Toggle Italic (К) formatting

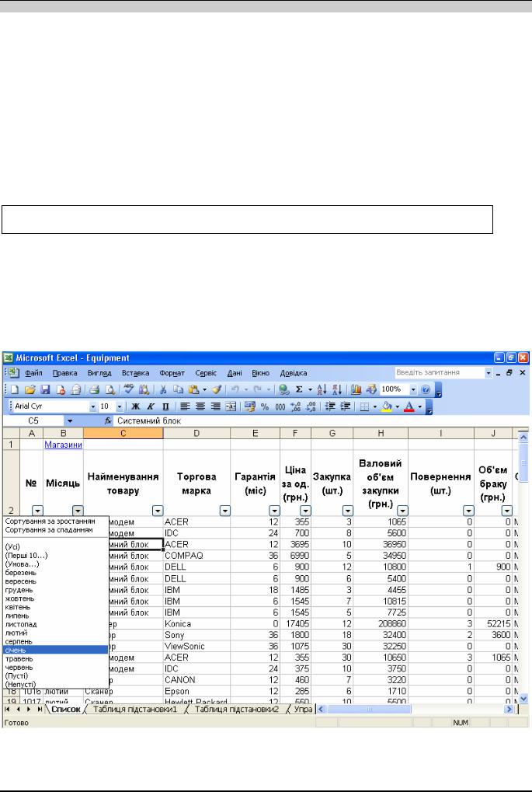[151, 406]
